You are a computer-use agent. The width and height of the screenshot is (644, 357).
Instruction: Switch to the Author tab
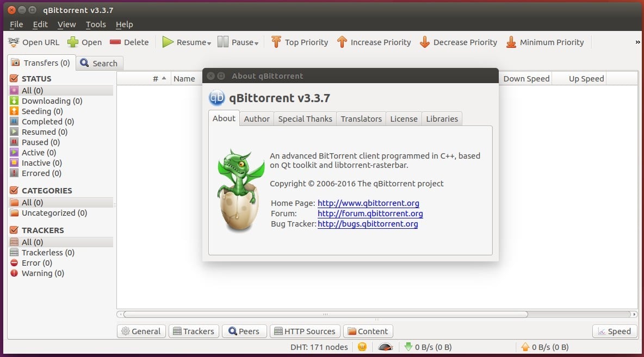point(257,118)
